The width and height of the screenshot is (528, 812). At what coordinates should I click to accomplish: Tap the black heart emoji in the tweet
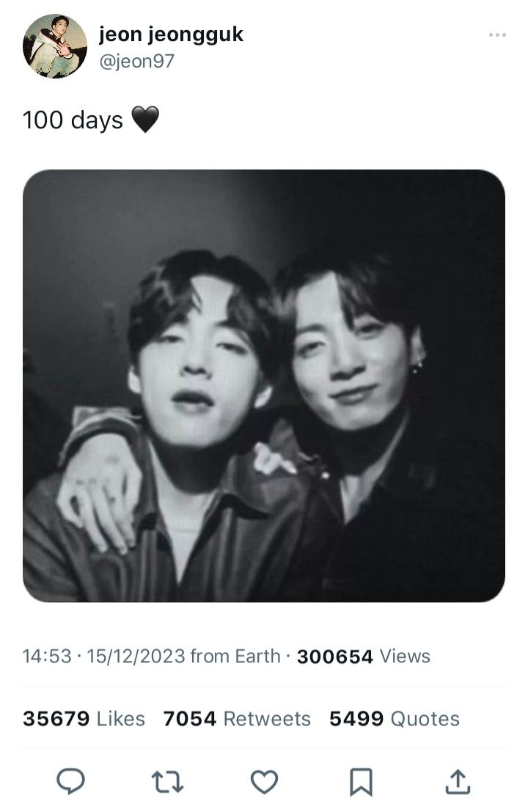point(145,120)
